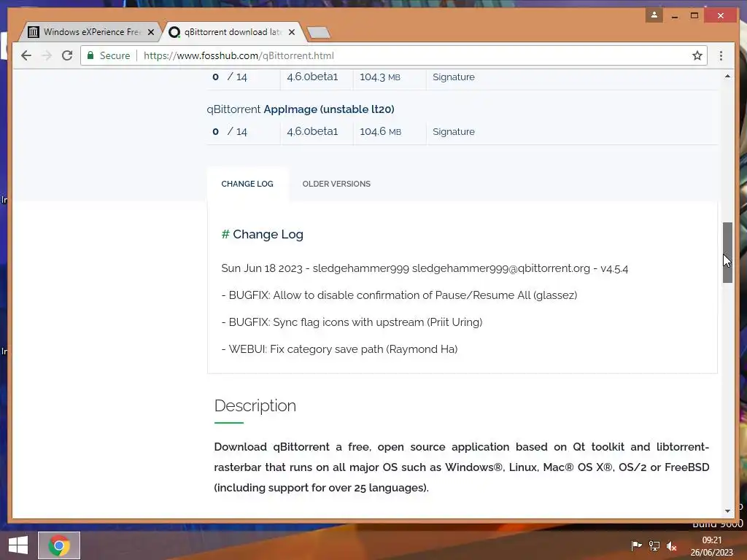Open Chrome three-dot menu
Image resolution: width=747 pixels, height=560 pixels.
[x=721, y=55]
